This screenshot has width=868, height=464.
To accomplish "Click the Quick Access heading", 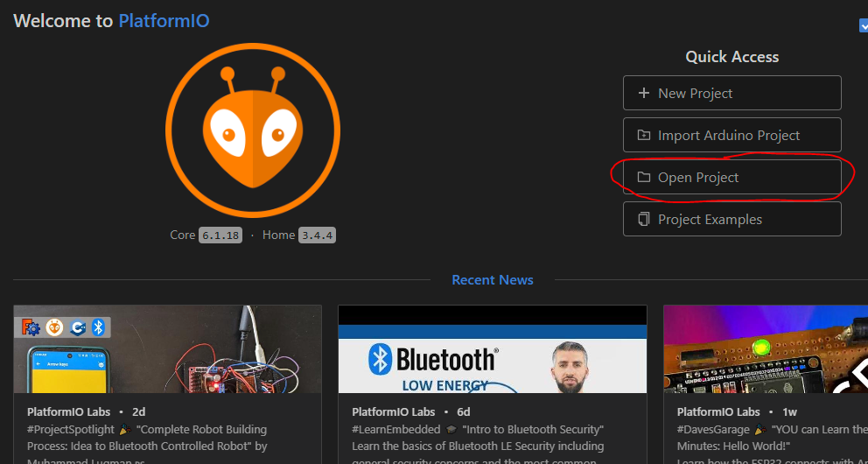I will [731, 57].
